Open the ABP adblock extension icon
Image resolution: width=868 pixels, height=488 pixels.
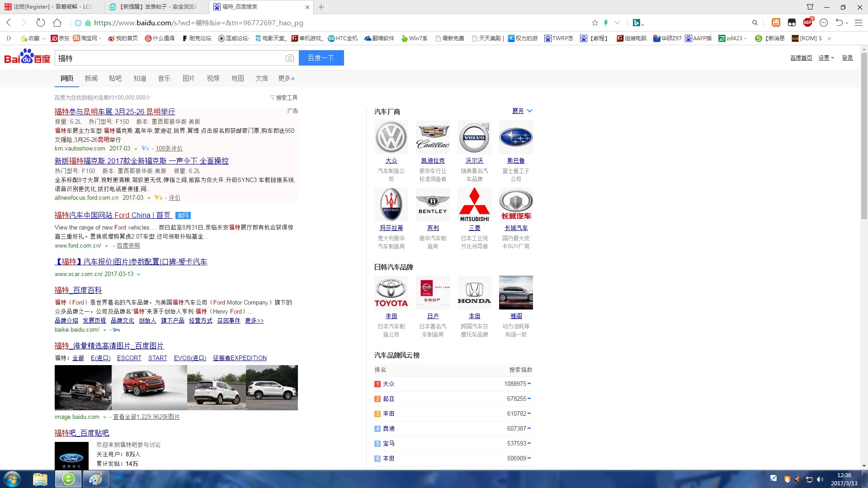coord(807,23)
